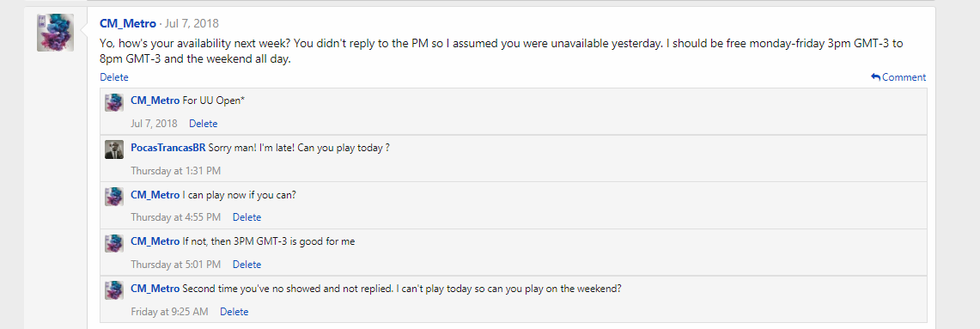The width and height of the screenshot is (980, 329).
Task: Click avatar next to 'I can play now' comment
Action: pyautogui.click(x=113, y=197)
